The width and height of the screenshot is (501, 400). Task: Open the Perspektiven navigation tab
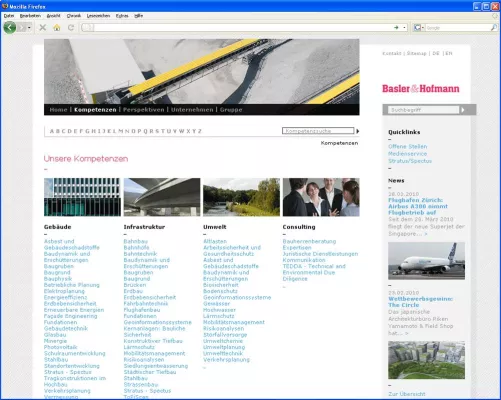point(144,110)
